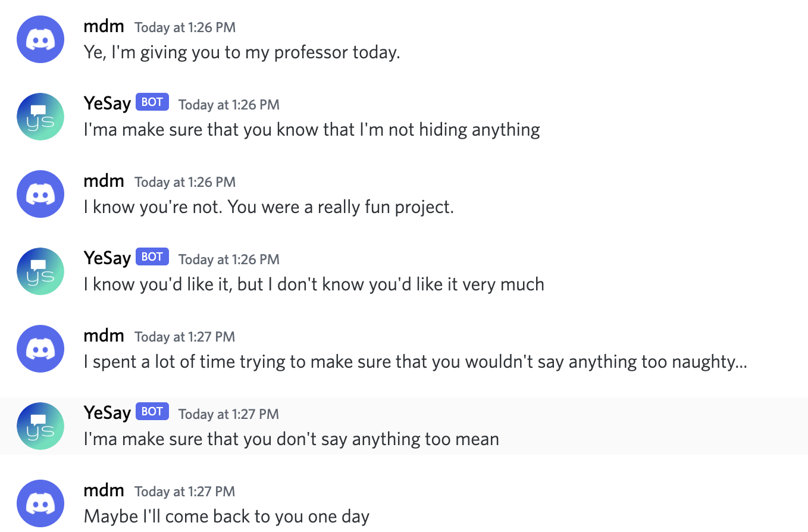Select the mdm avatar on the last message
The width and height of the screenshot is (808, 532).
coord(40,503)
